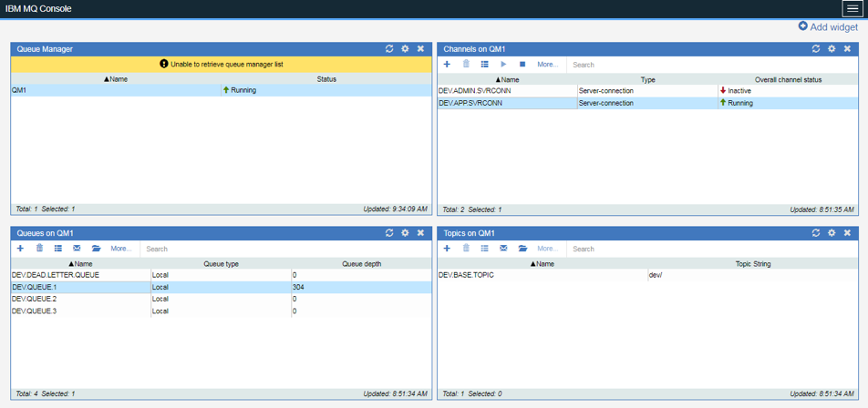Open channel properties list icon
The height and width of the screenshot is (408, 868).
485,64
